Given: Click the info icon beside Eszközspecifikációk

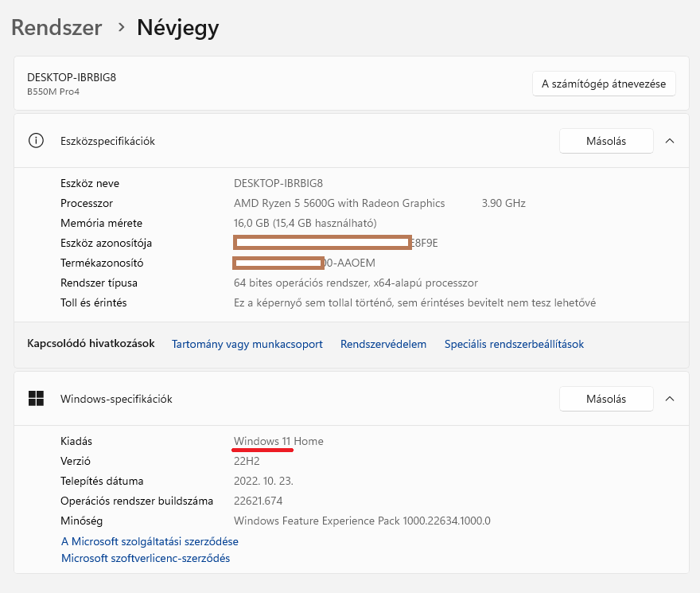Looking at the screenshot, I should click(x=36, y=141).
